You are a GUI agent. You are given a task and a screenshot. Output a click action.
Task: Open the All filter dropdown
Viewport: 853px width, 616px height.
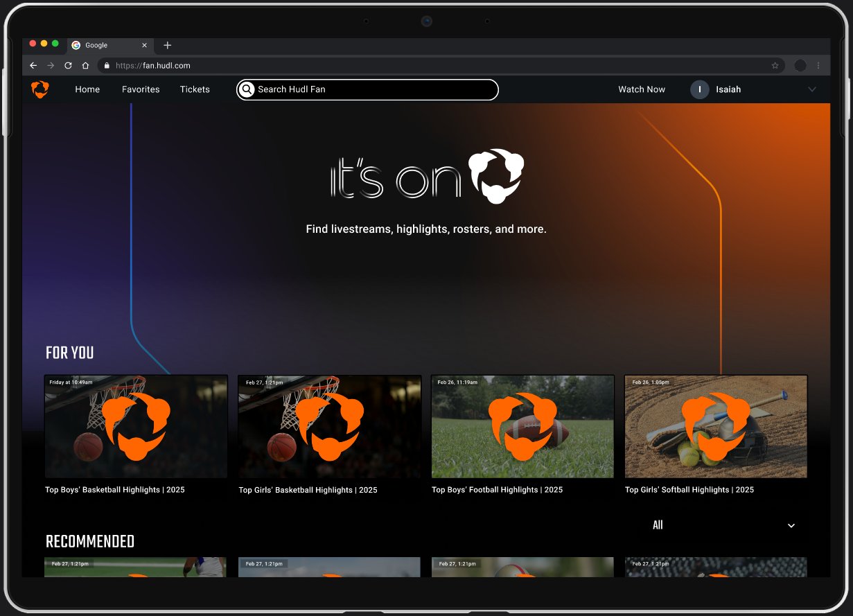coord(723,525)
